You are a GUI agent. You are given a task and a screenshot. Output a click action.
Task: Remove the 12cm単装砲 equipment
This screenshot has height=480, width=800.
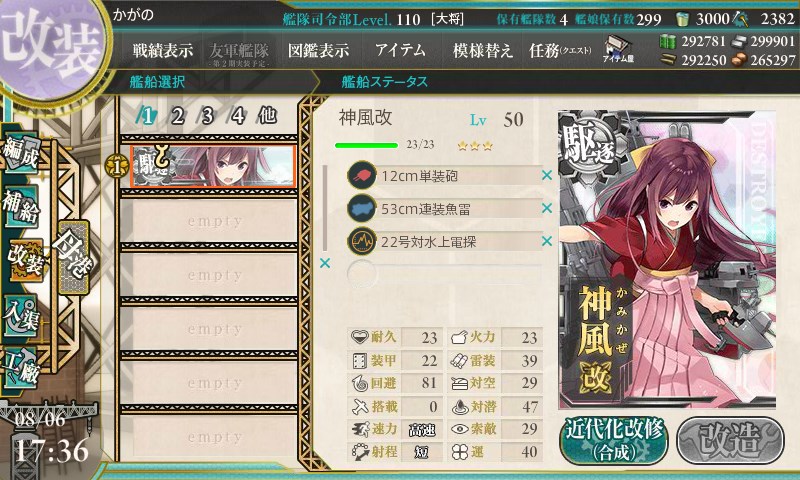click(547, 175)
